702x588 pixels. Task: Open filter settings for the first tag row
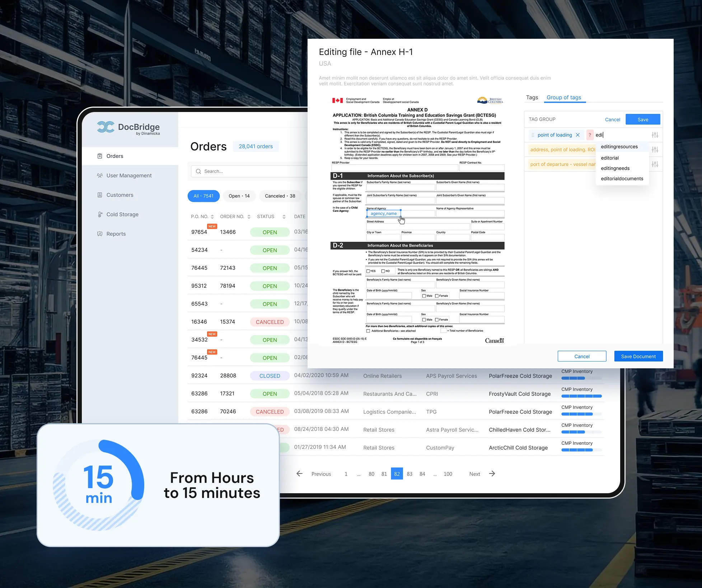655,135
